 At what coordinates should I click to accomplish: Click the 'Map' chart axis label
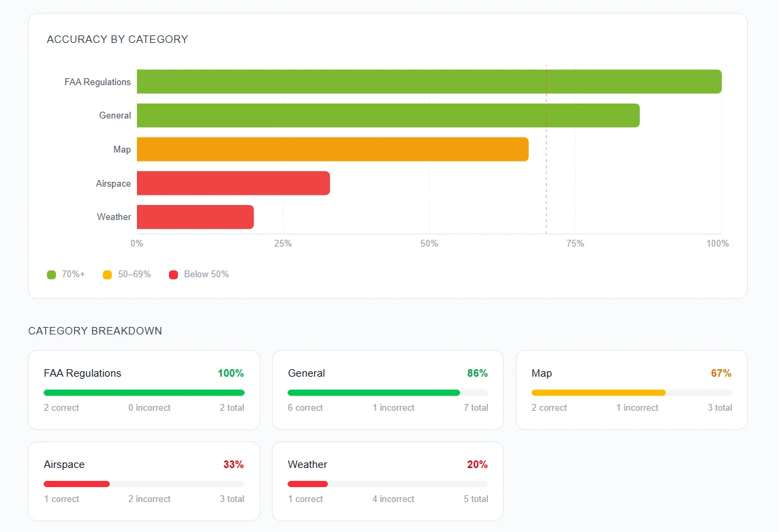click(x=122, y=149)
